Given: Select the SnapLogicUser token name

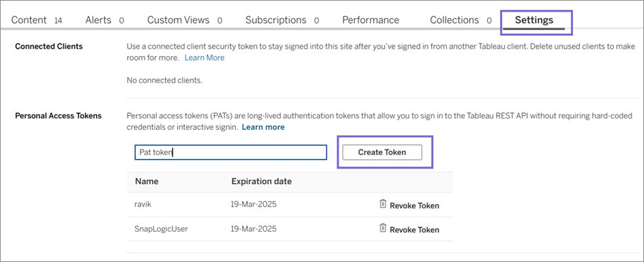Looking at the screenshot, I should [x=162, y=229].
